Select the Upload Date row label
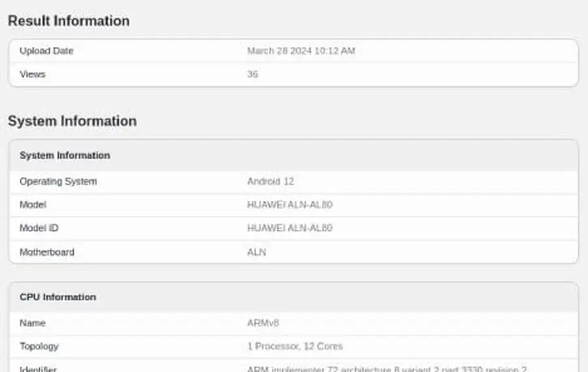This screenshot has width=588, height=372. click(x=46, y=51)
